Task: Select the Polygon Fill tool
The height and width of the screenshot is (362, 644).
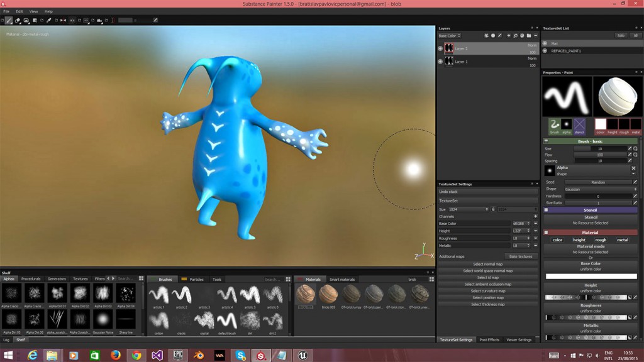Action: (35, 20)
